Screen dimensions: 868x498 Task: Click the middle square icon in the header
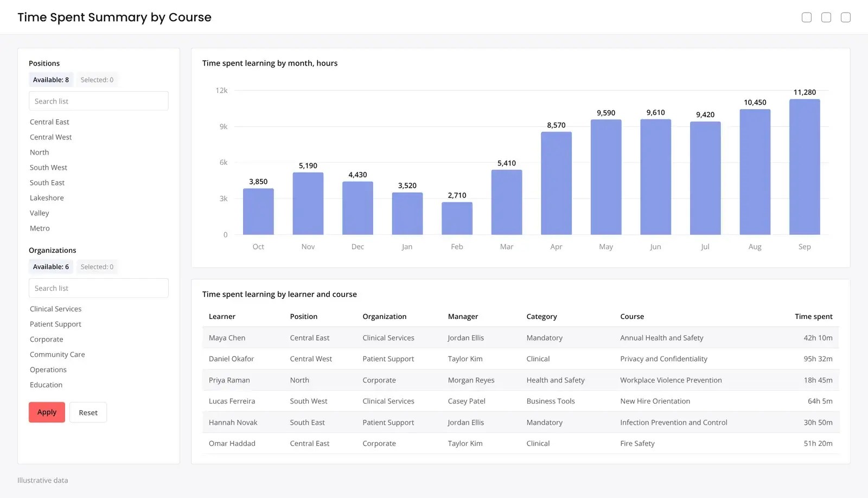coord(826,17)
